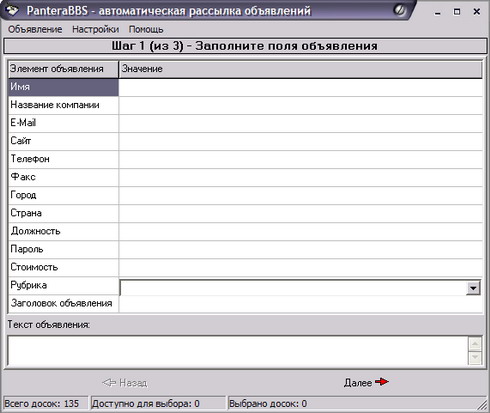Select the E-Mail row label

(x=63, y=123)
